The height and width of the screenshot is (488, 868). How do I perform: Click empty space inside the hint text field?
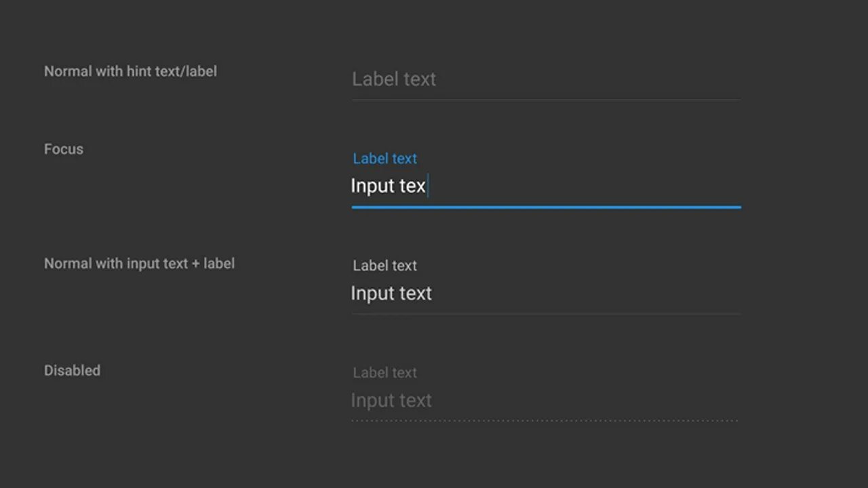[589, 79]
